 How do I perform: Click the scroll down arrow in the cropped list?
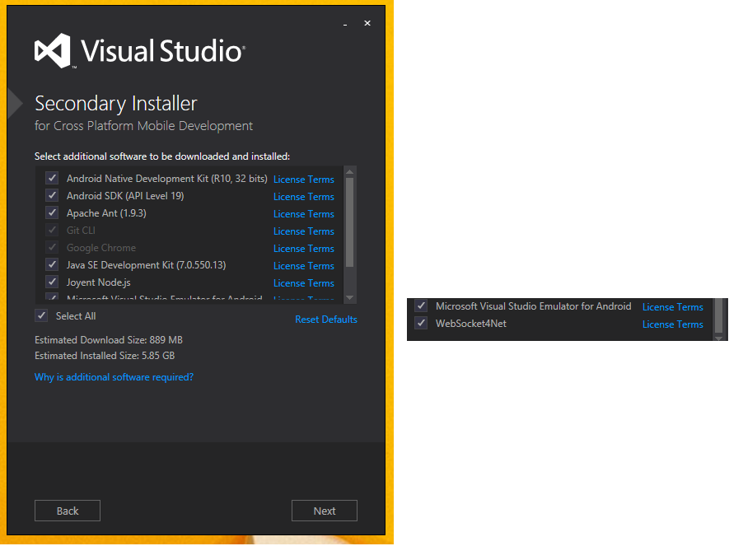click(x=718, y=338)
